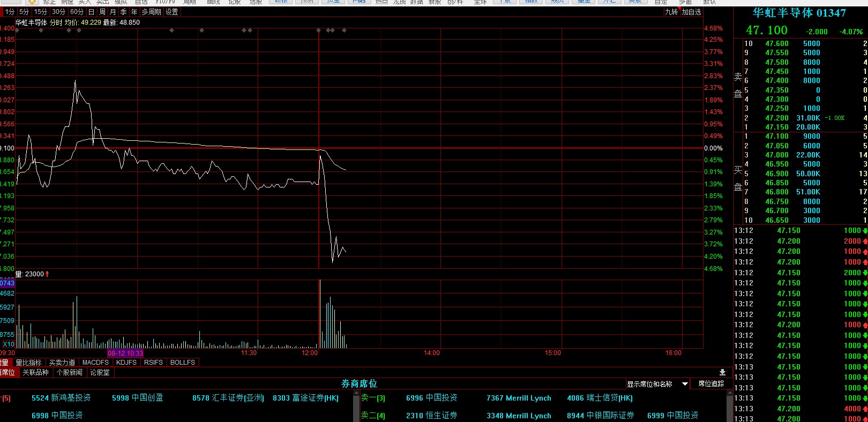
Task: Open the 关联品种 tab
Action: [x=35, y=372]
